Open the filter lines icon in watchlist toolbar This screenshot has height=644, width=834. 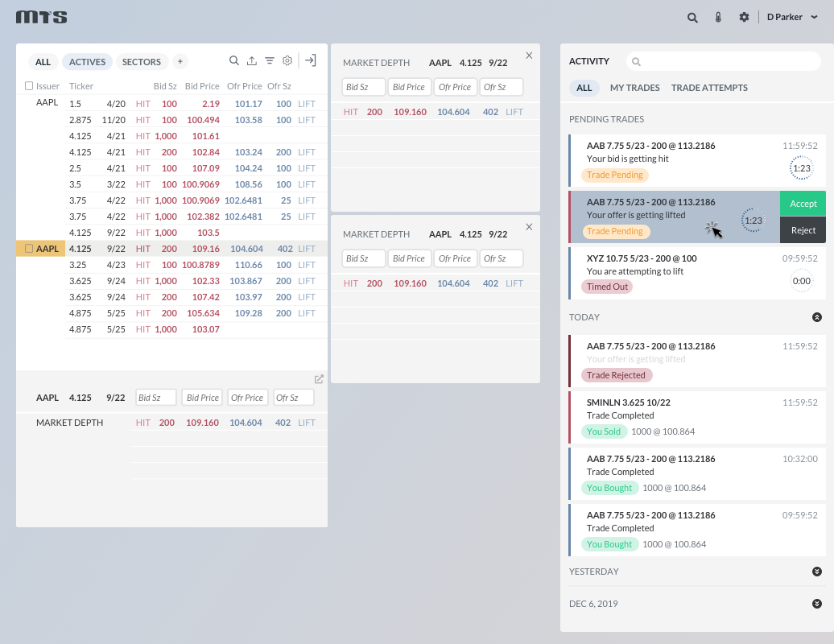pyautogui.click(x=270, y=60)
